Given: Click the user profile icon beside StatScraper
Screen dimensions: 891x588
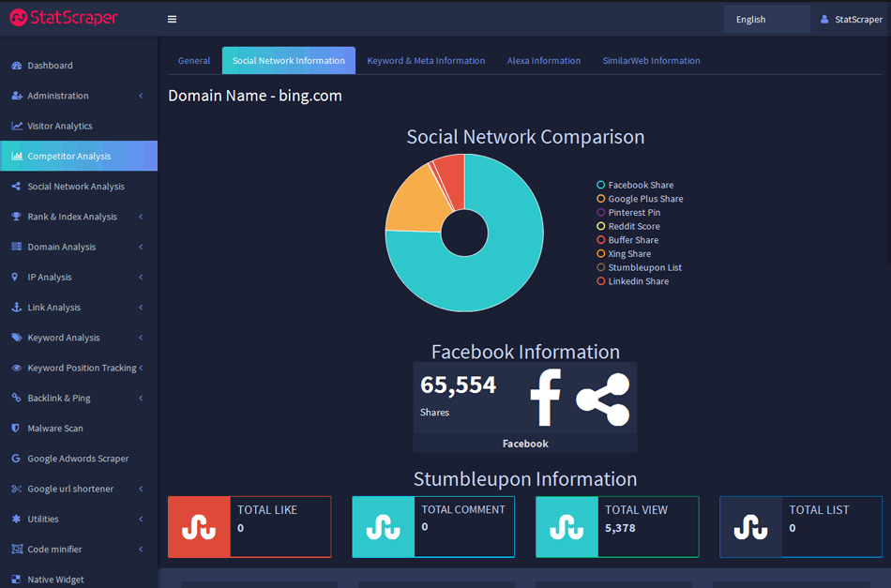Looking at the screenshot, I should point(824,20).
